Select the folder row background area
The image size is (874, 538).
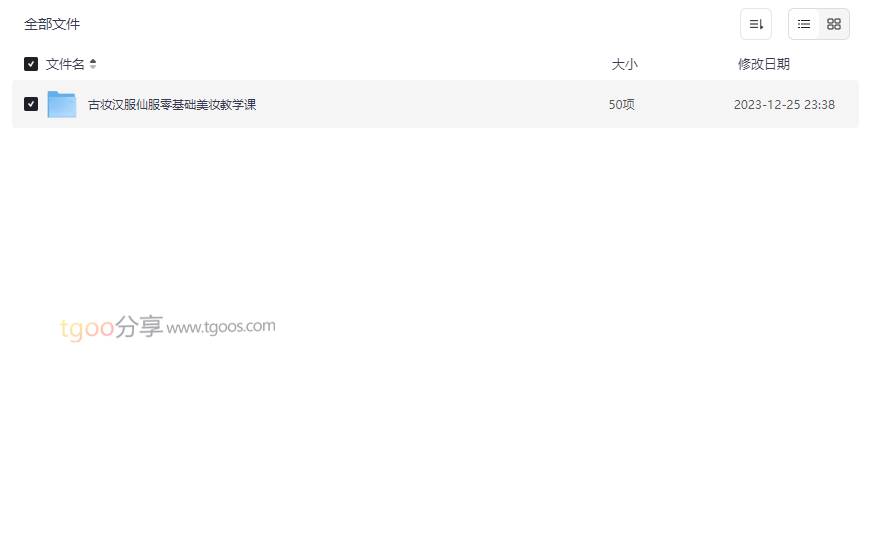click(x=435, y=104)
